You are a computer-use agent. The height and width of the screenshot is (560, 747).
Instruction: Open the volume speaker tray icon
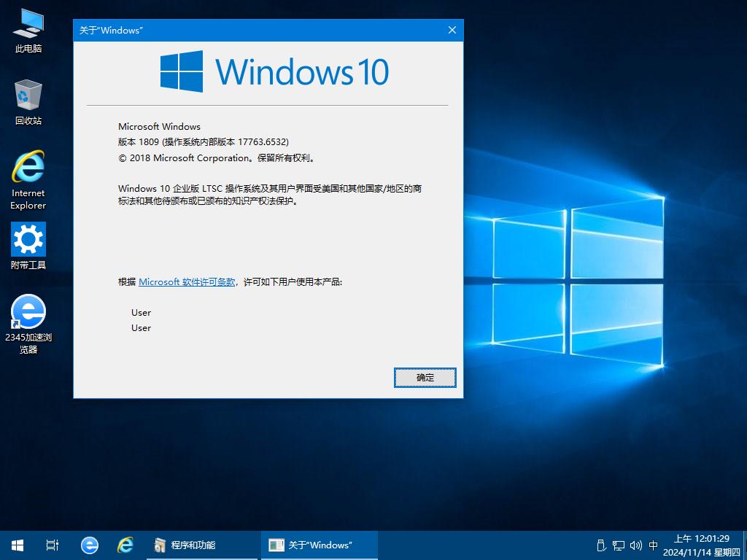[636, 545]
